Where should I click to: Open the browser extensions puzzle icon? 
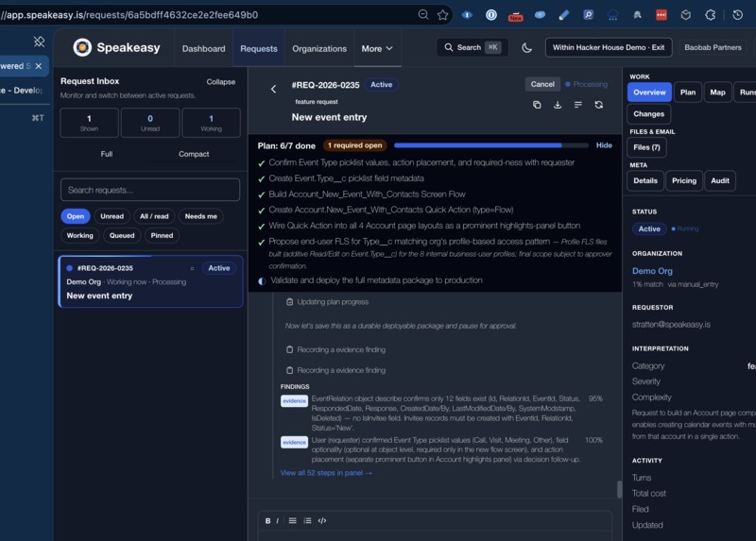[x=711, y=15]
